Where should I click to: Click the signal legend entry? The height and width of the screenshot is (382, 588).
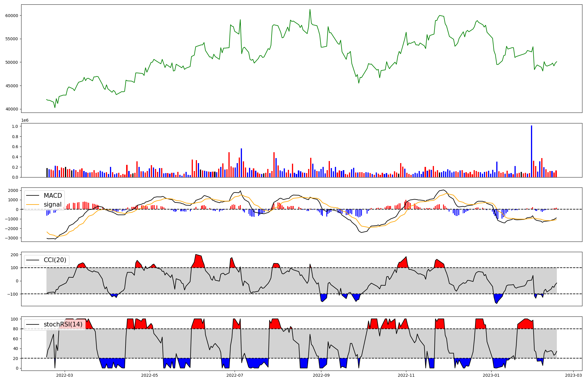pyautogui.click(x=53, y=205)
